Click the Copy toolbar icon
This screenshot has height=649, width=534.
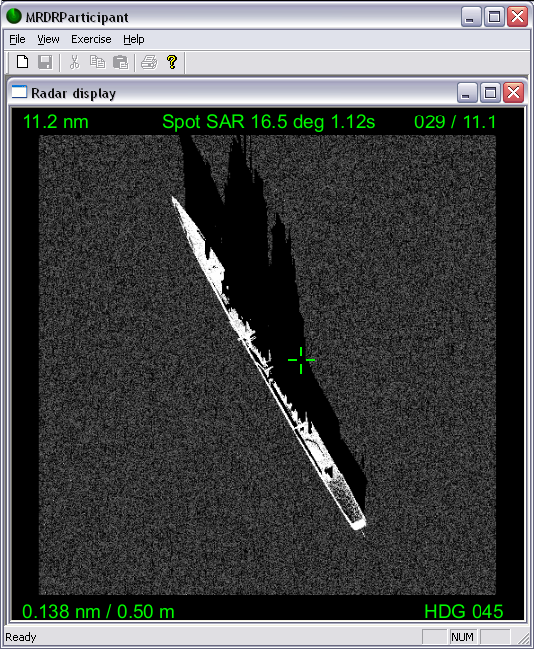pyautogui.click(x=97, y=62)
